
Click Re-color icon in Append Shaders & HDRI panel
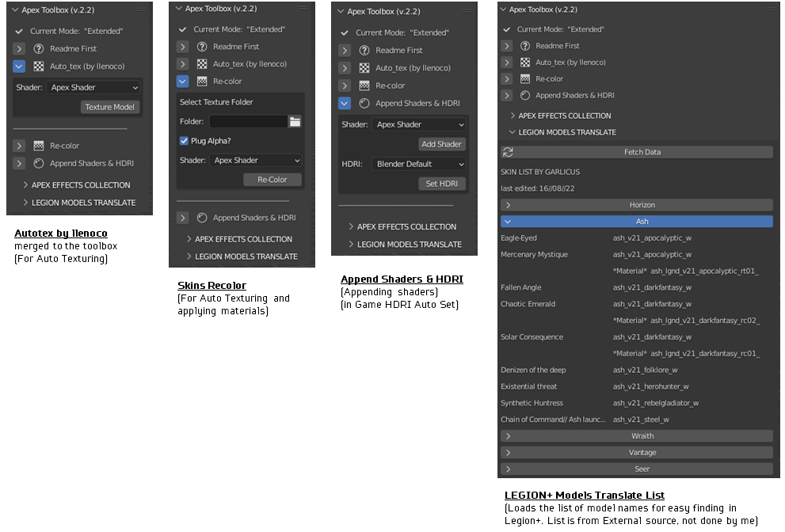[364, 85]
